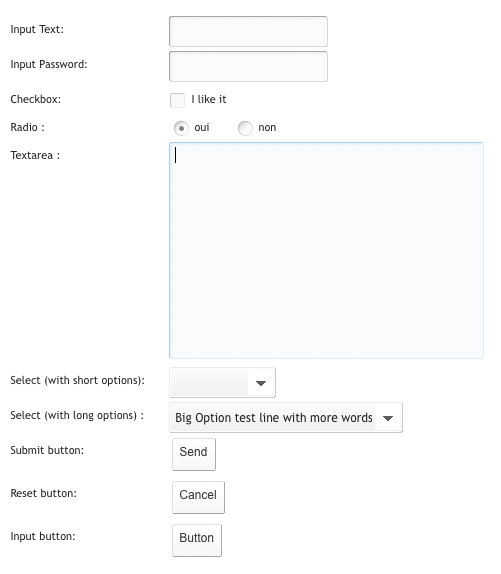Click the "Input Text:" label
501x574 pixels.
(37, 29)
